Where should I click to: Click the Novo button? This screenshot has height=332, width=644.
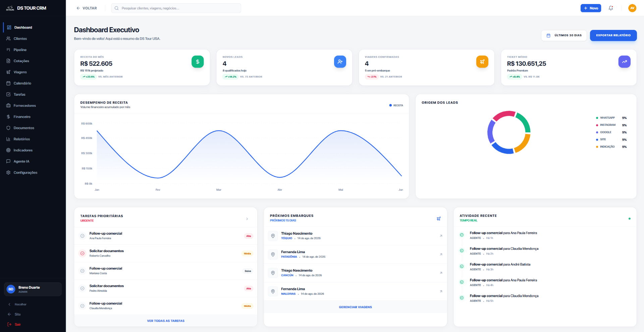pos(591,8)
